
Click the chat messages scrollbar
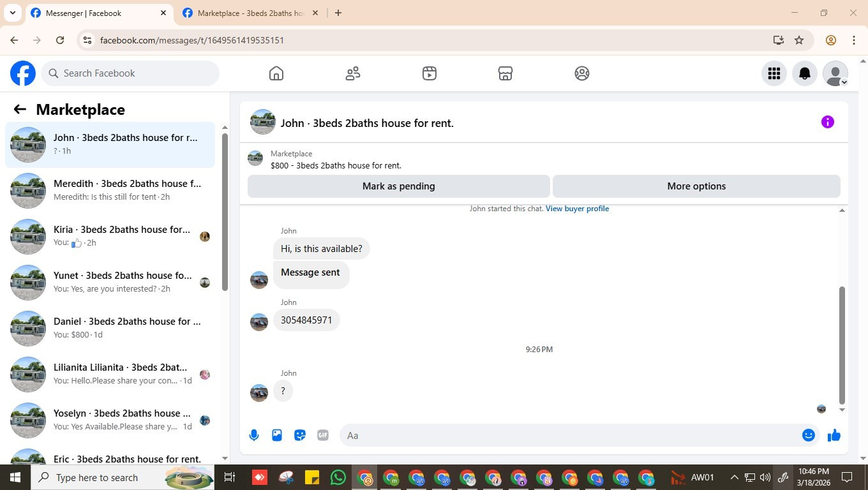(x=842, y=345)
